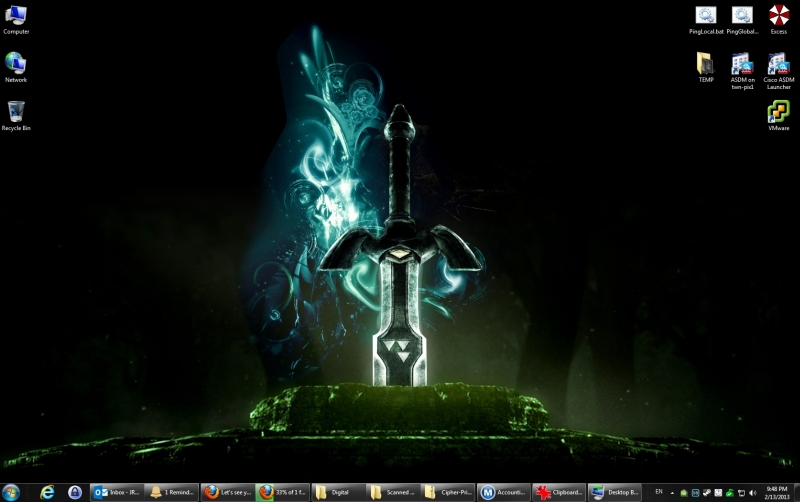The width and height of the screenshot is (800, 502).
Task: Select the VMware desktop shortcut
Action: click(779, 115)
